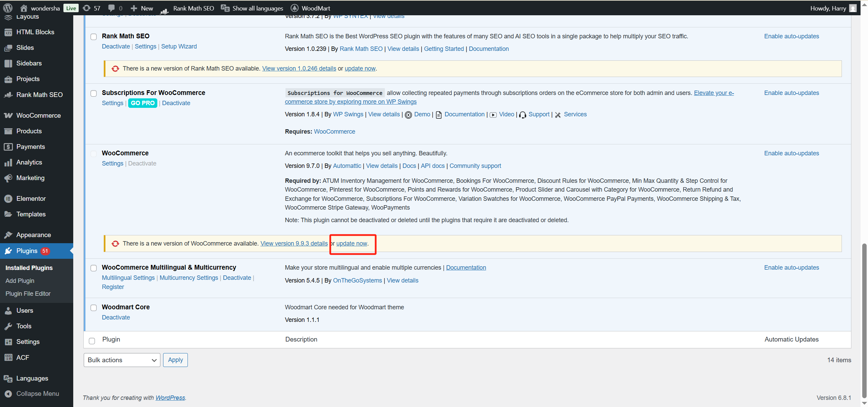Click update now for WooCommerce

coord(352,243)
